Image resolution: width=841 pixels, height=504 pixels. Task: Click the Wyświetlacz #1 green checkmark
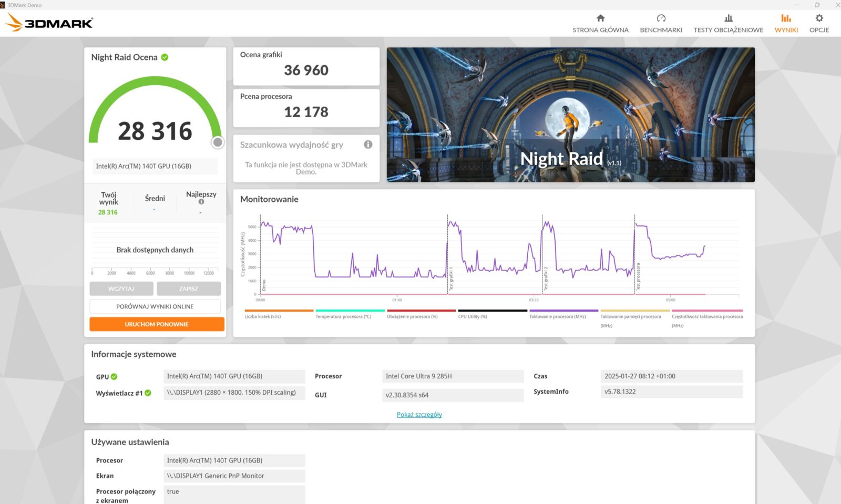pos(148,393)
